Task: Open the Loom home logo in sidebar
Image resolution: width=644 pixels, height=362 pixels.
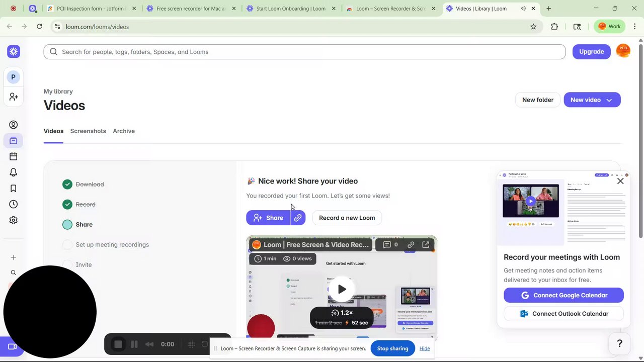Action: (x=14, y=51)
